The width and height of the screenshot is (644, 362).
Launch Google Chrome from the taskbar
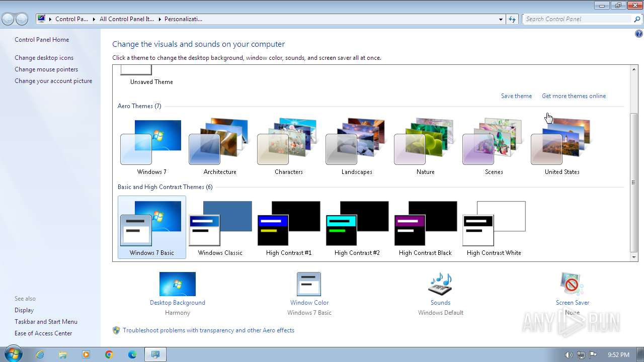(x=109, y=354)
